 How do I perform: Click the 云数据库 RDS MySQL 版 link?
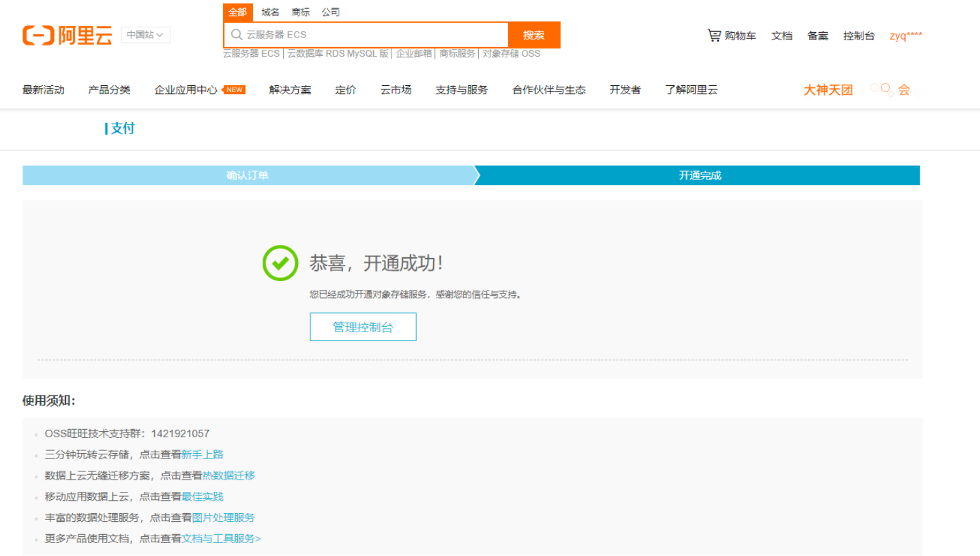pyautogui.click(x=338, y=53)
